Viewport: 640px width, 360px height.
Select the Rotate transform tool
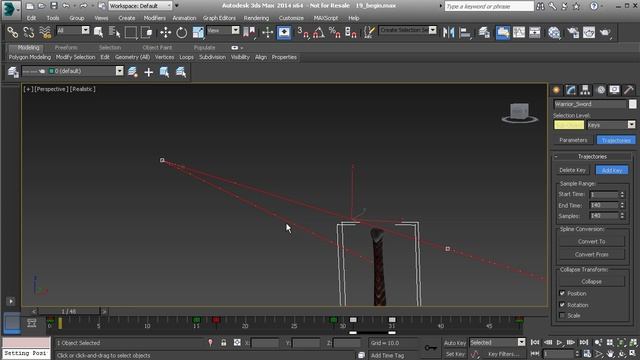pos(182,32)
